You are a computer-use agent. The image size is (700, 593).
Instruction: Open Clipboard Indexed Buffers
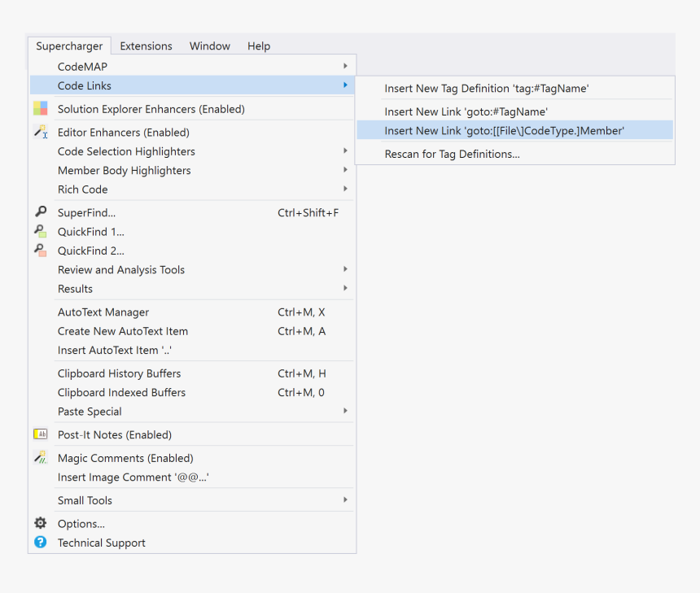click(192, 392)
